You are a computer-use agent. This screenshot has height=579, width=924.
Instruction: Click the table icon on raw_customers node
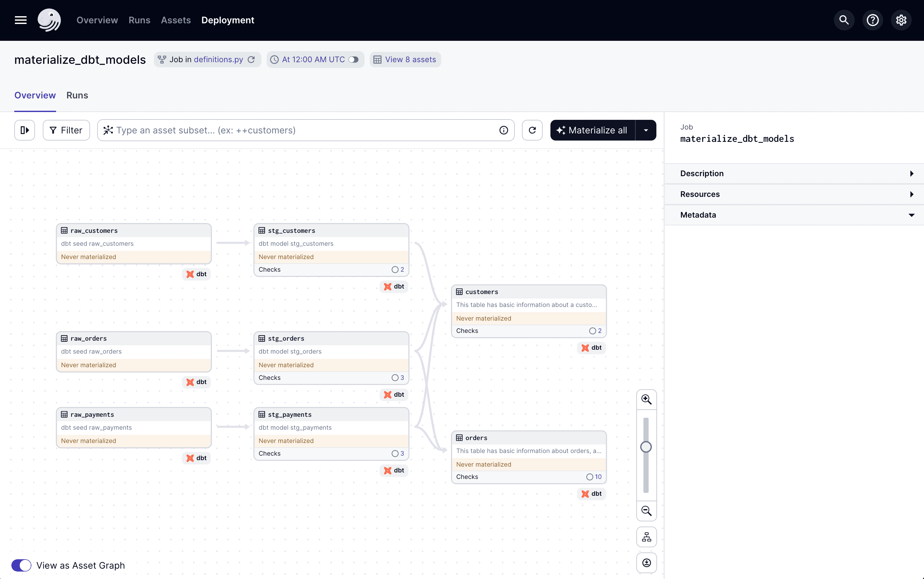[64, 231]
